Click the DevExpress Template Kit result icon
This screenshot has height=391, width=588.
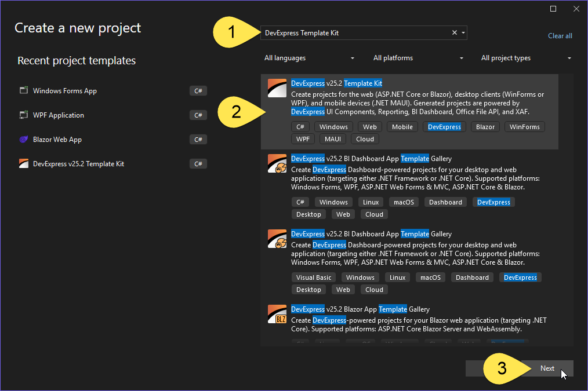[x=277, y=88]
